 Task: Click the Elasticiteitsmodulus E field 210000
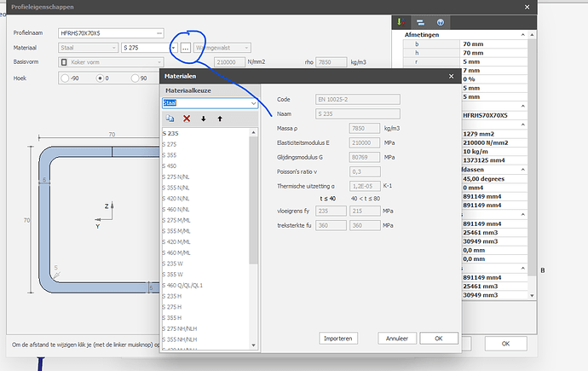click(x=365, y=143)
